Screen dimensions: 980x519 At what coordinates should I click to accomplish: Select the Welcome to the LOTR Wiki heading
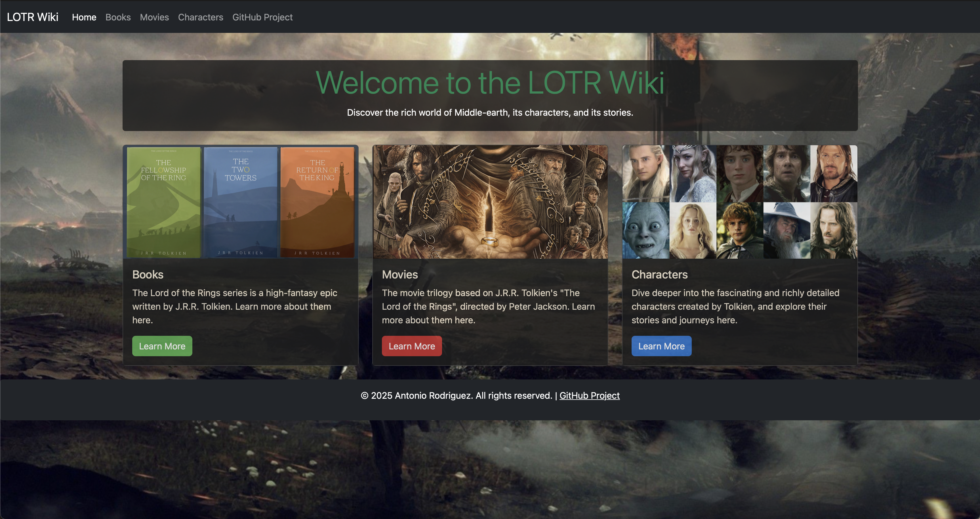[490, 83]
